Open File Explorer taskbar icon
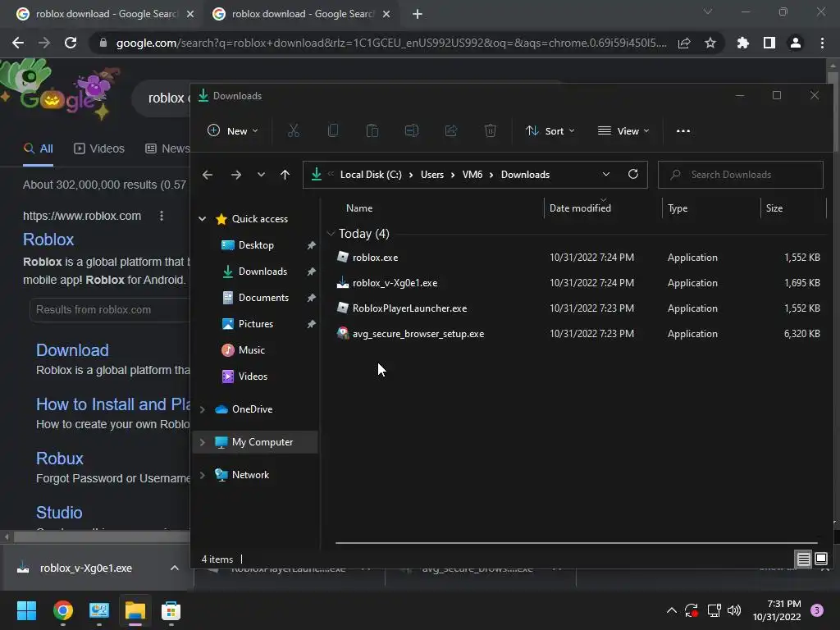Screen dimensions: 840x630 (135, 610)
